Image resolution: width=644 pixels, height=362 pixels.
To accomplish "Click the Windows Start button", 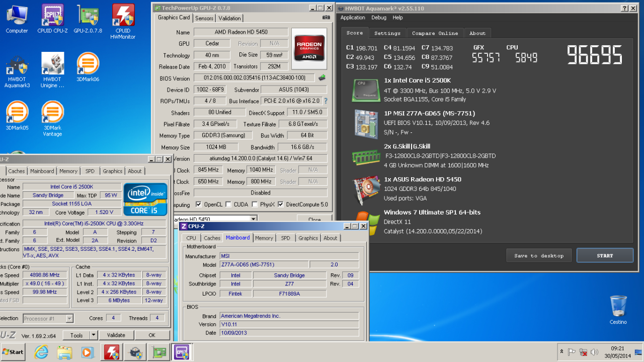I will (14, 352).
